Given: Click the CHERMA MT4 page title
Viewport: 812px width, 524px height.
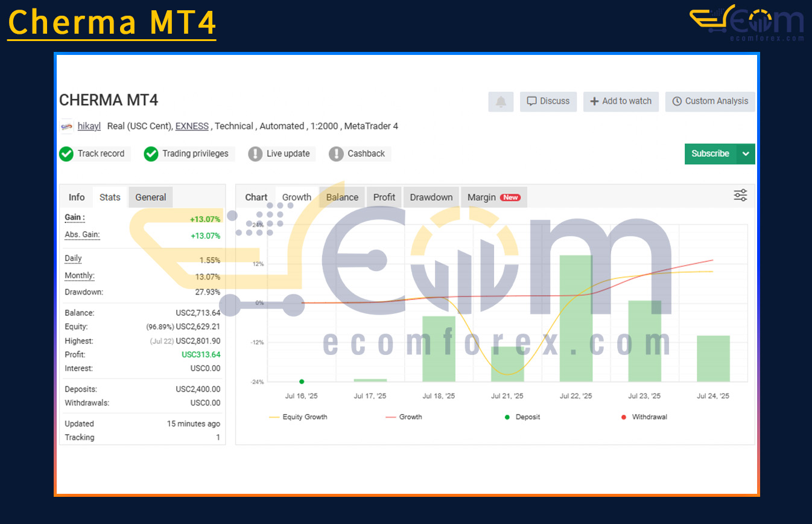Looking at the screenshot, I should 109,100.
